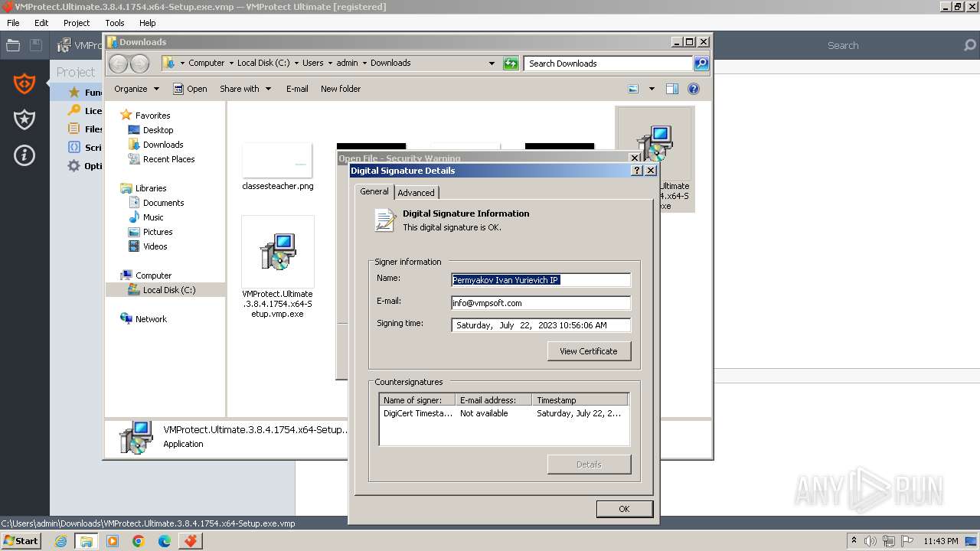Focus the Search Downloads box
980x551 pixels.
(x=608, y=64)
